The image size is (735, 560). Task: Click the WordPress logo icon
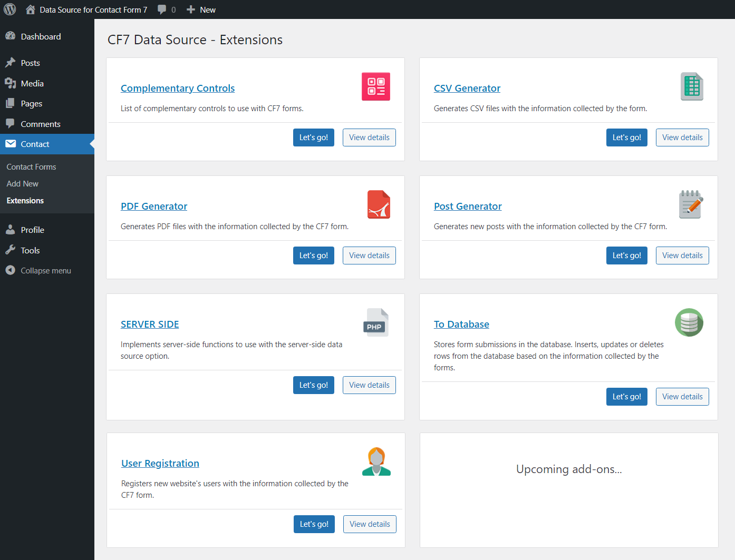10,9
